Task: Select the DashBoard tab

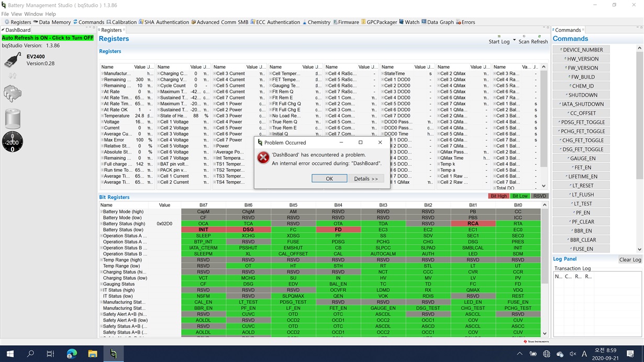Action: [x=16, y=30]
